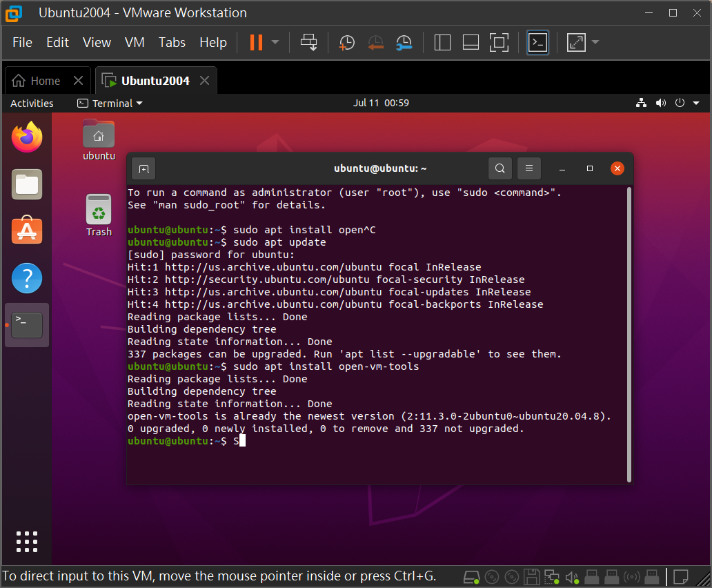712x588 pixels.
Task: Expand the stretch guest display dropdown
Action: pos(595,43)
